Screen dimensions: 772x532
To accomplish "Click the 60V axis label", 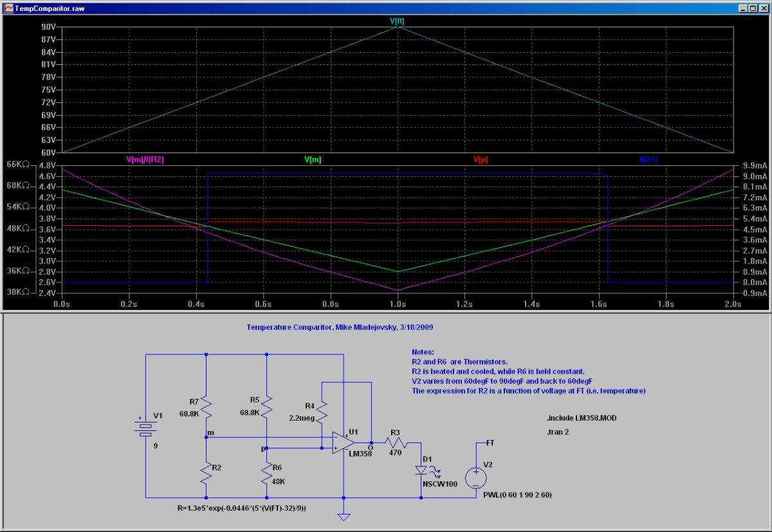I will (49, 152).
